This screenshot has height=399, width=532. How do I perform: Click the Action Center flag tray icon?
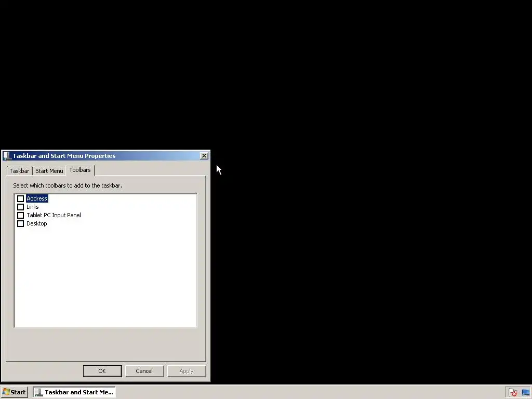(x=513, y=393)
